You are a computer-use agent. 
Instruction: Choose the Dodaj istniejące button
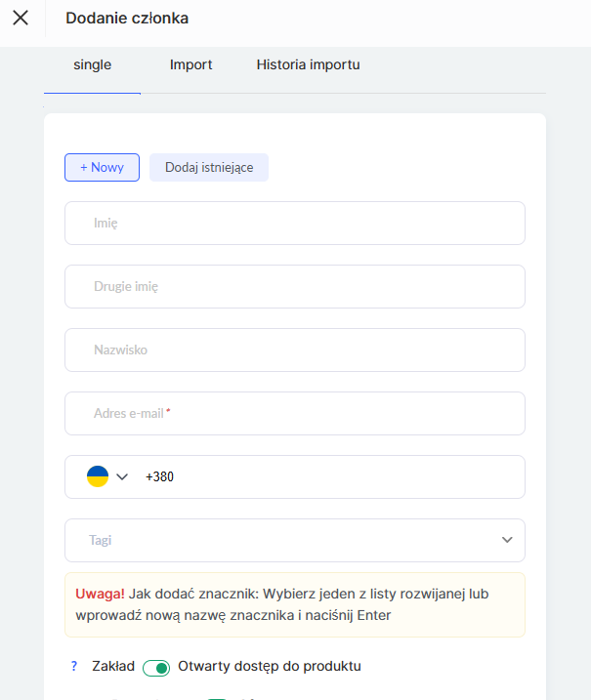tap(209, 167)
